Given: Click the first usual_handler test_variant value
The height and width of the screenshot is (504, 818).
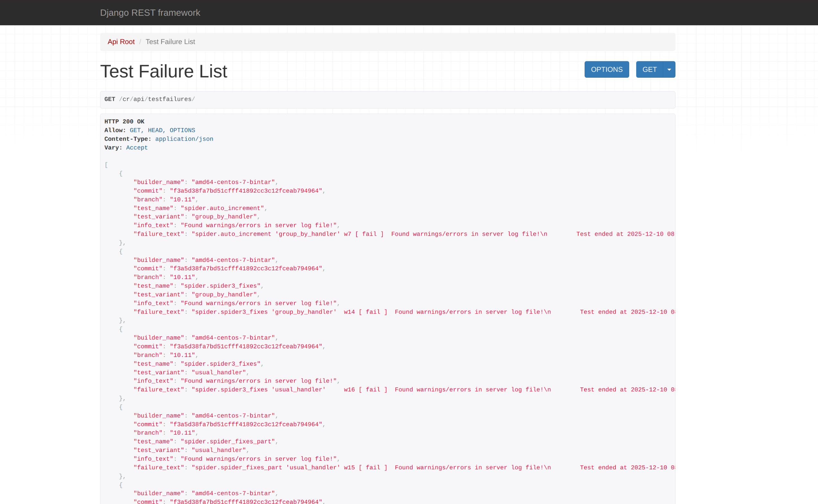Looking at the screenshot, I should click(218, 373).
